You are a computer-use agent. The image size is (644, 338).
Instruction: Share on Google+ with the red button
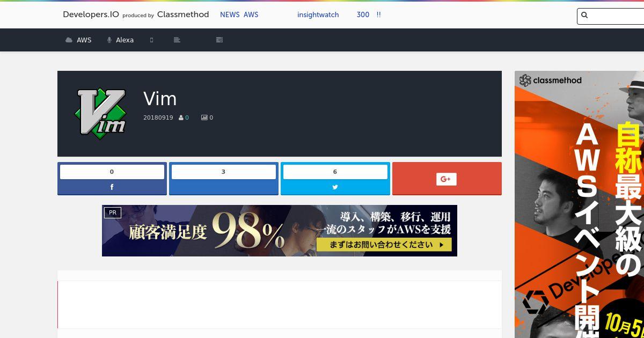click(x=447, y=179)
